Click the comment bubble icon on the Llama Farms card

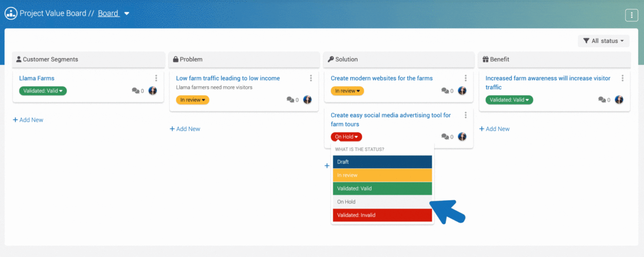tap(135, 90)
